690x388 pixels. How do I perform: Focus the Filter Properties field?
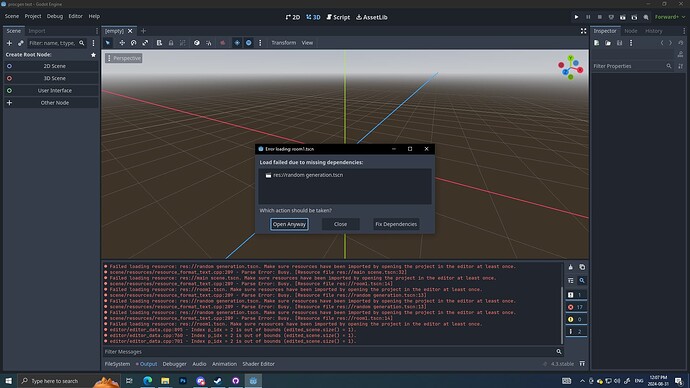click(x=632, y=66)
